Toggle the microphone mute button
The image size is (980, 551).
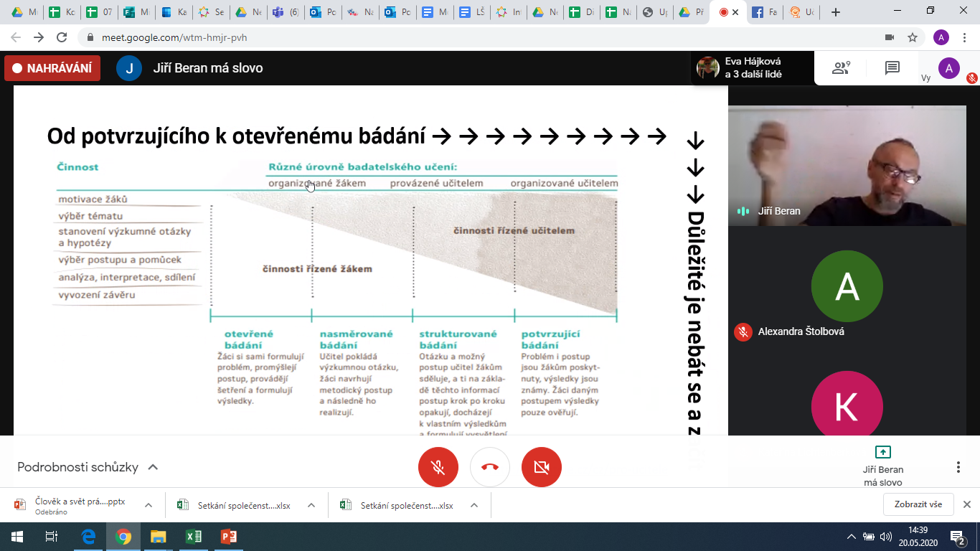pyautogui.click(x=438, y=467)
